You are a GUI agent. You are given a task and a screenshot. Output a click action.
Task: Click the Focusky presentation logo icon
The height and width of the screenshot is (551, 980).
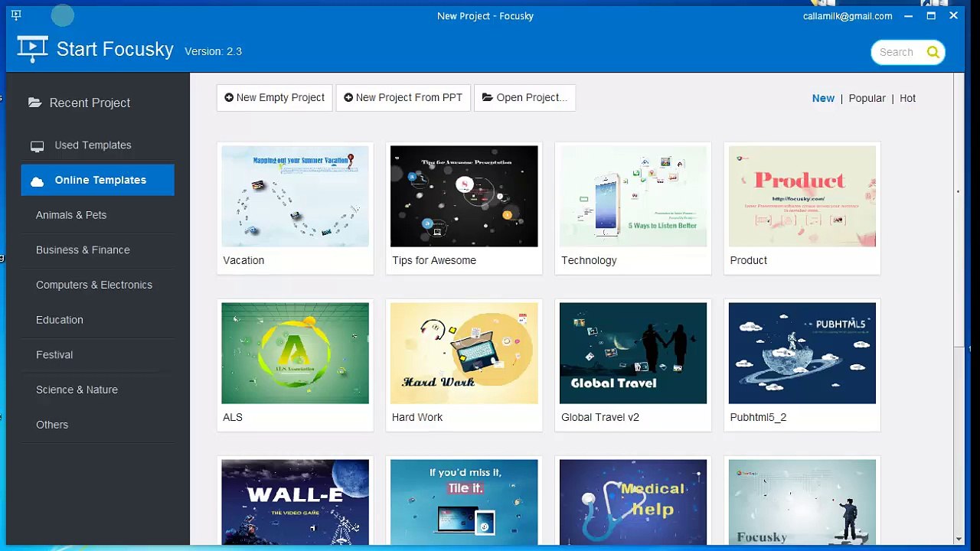coord(32,49)
